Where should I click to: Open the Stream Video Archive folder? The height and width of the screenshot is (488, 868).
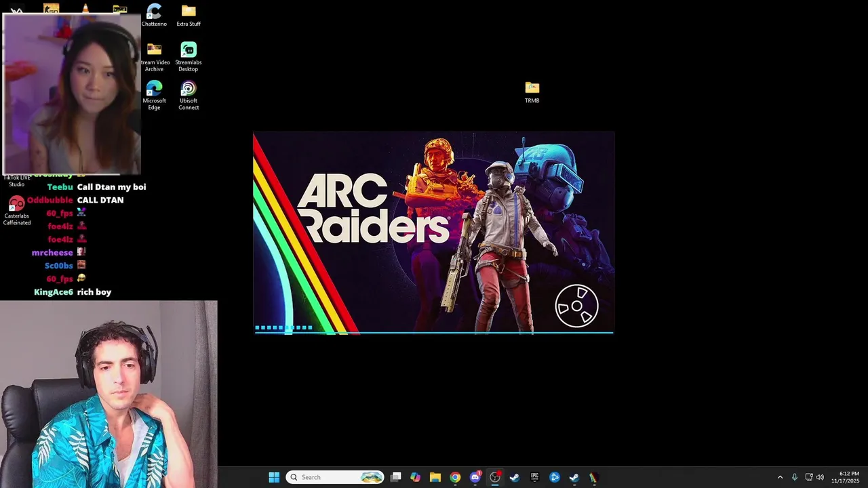click(x=155, y=58)
